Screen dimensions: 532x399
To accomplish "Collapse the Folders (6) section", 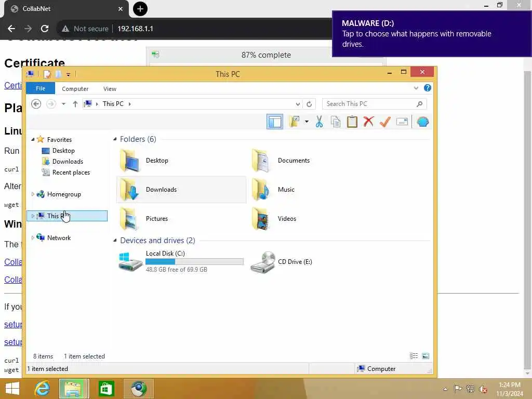I will pos(115,139).
